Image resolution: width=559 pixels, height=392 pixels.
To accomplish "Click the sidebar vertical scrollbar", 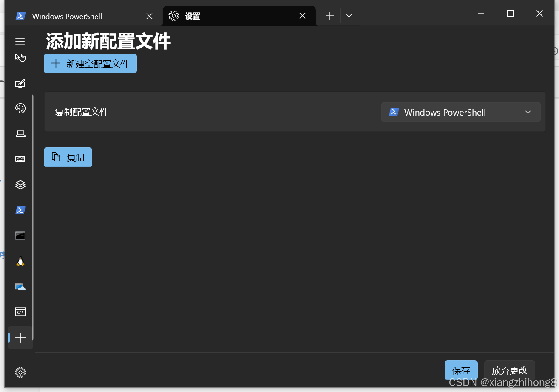I will tap(33, 217).
